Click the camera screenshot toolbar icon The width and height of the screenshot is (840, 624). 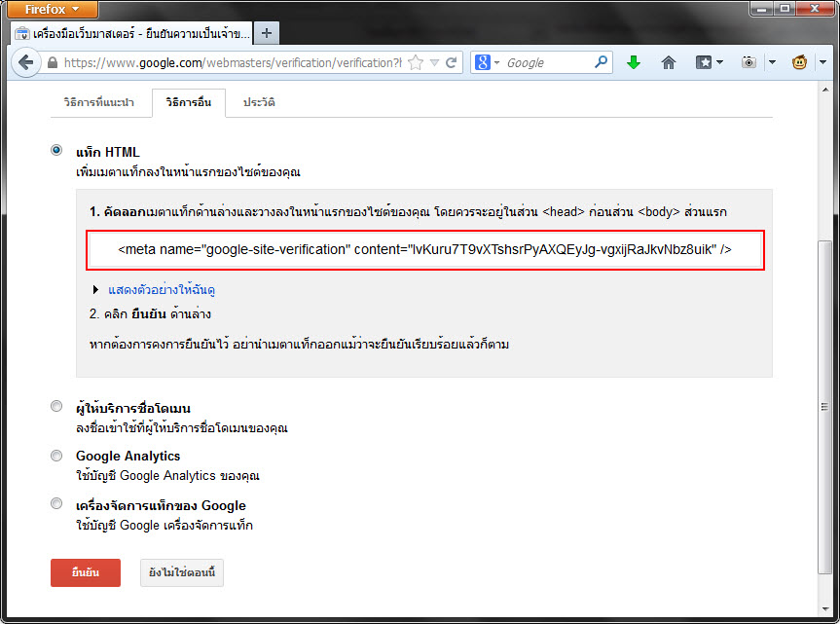[x=749, y=62]
